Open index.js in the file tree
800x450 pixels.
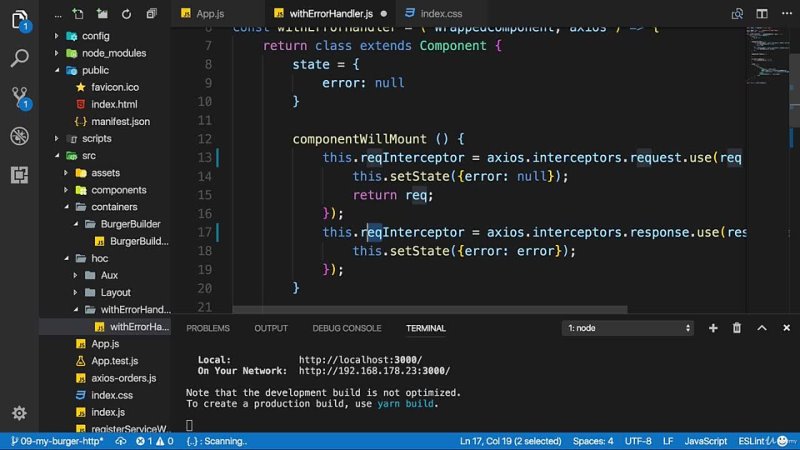coord(105,412)
